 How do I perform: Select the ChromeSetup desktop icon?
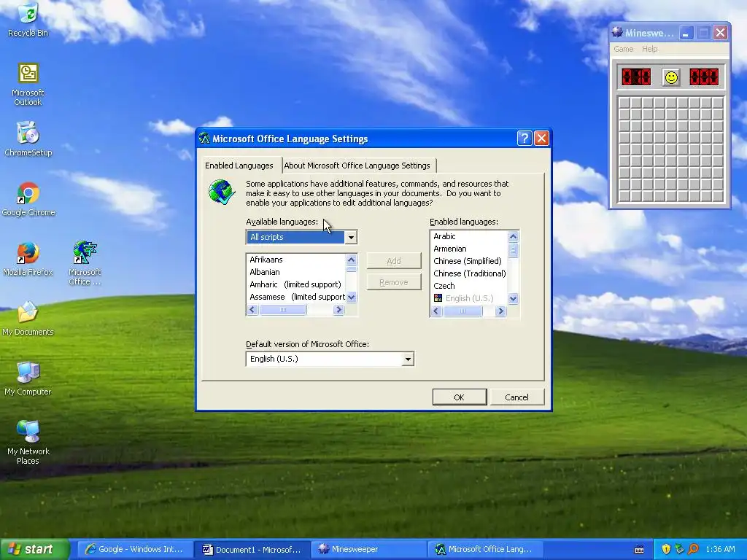(28, 139)
